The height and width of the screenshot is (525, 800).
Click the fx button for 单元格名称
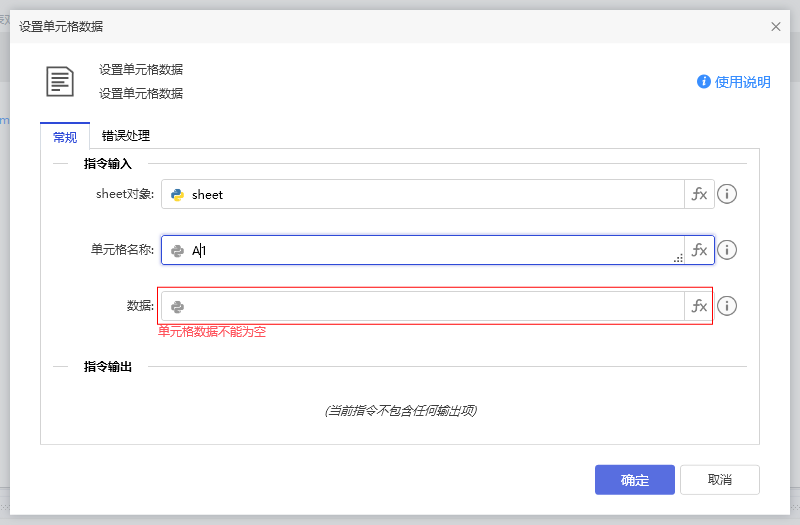click(x=699, y=250)
